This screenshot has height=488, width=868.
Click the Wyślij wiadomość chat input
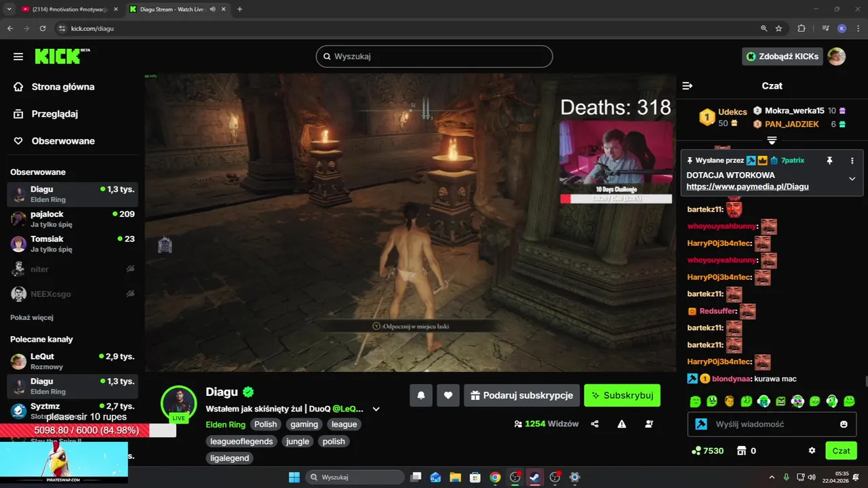pos(772,424)
